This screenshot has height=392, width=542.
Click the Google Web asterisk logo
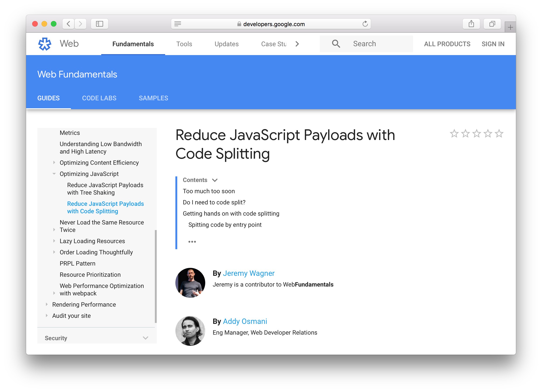point(45,44)
